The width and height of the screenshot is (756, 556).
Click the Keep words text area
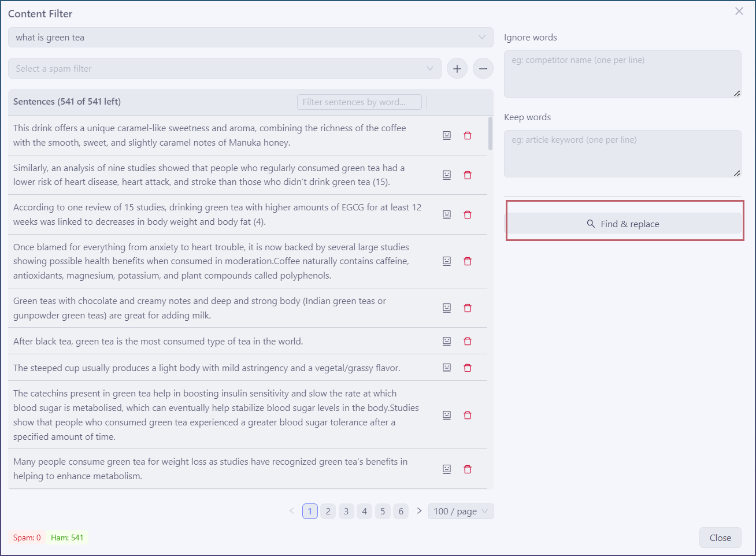point(622,154)
